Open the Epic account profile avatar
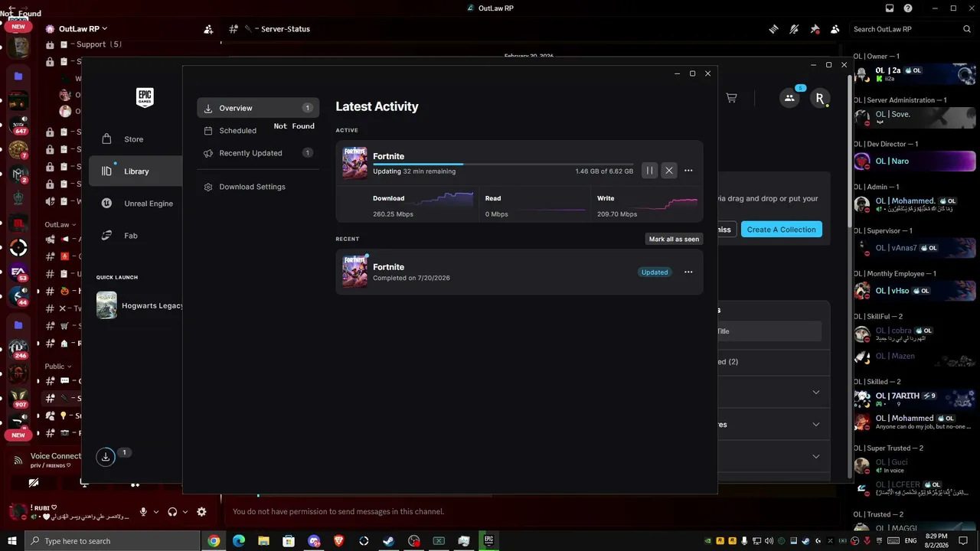Image resolution: width=980 pixels, height=551 pixels. click(x=820, y=98)
